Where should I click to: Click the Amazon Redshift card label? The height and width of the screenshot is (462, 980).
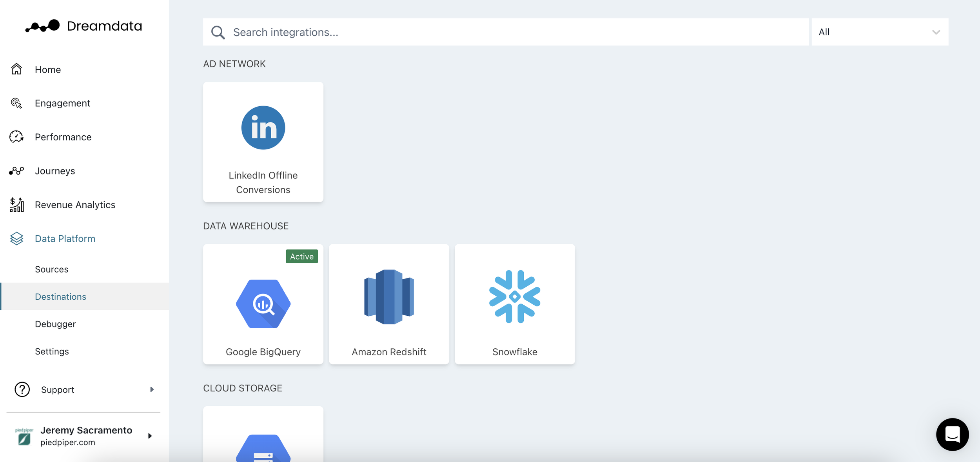[x=389, y=352]
